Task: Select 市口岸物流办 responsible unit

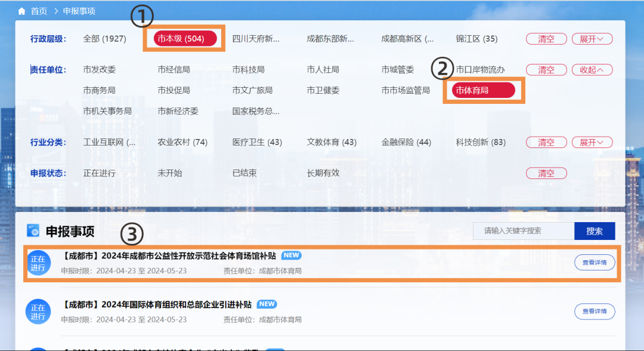Action: [x=480, y=69]
